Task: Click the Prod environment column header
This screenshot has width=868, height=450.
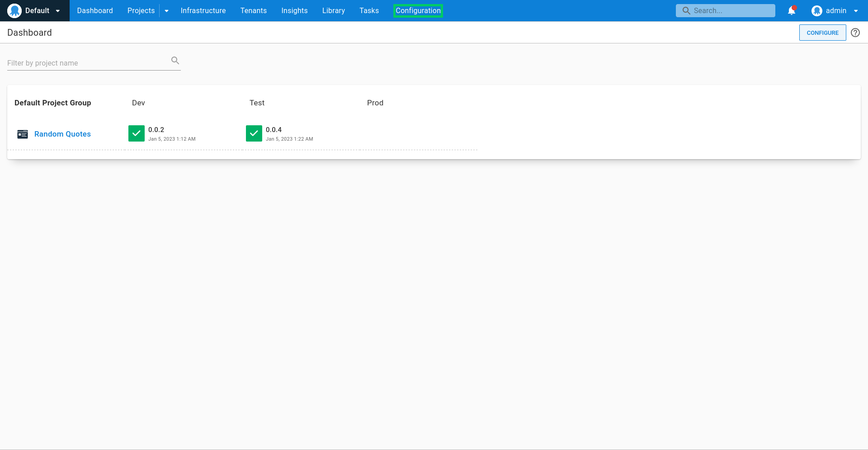Action: [x=375, y=103]
